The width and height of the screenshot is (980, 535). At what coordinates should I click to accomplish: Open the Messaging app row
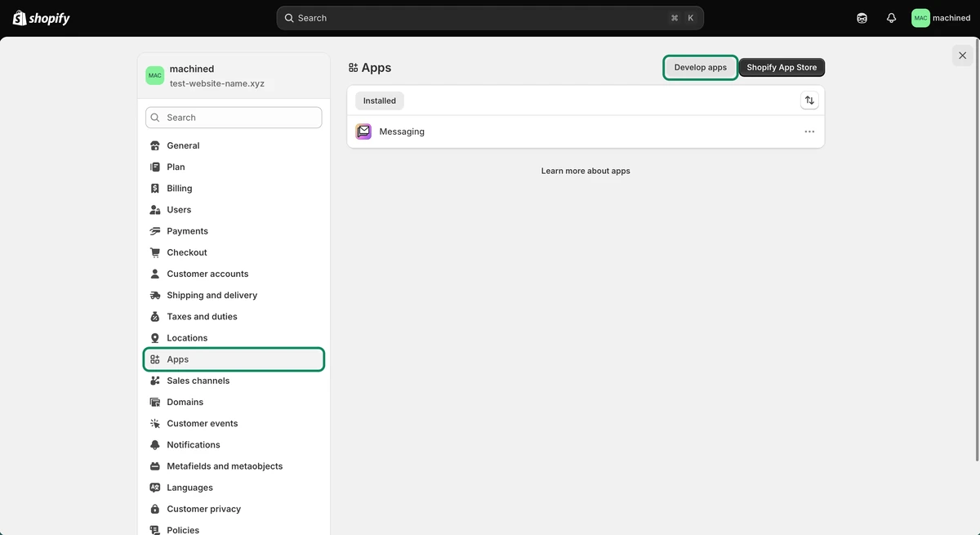[586, 132]
